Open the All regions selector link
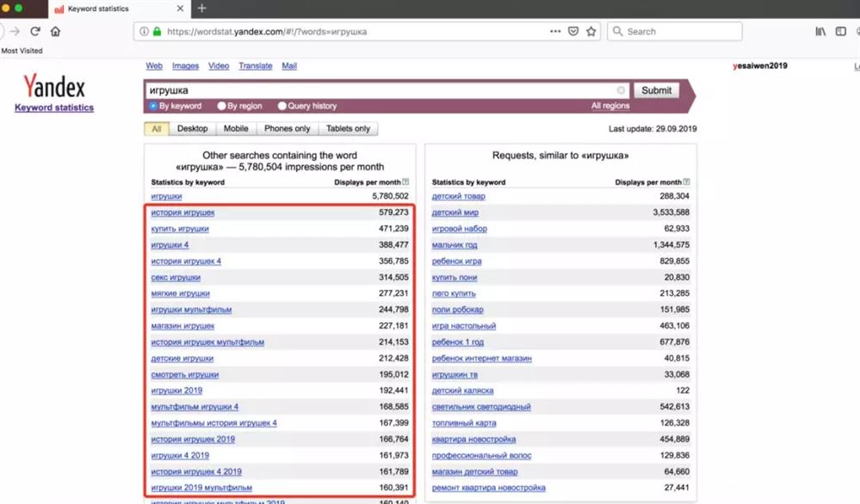The width and height of the screenshot is (860, 504). click(610, 106)
